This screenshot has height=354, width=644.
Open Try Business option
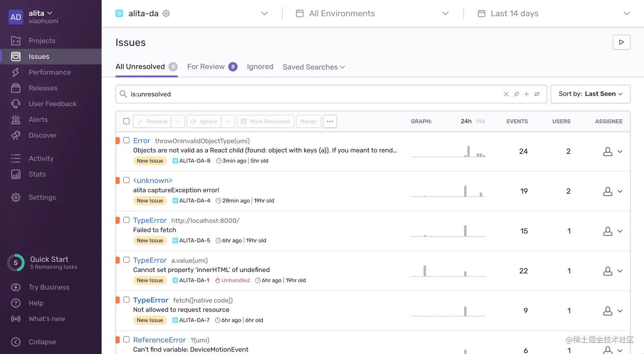point(49,287)
